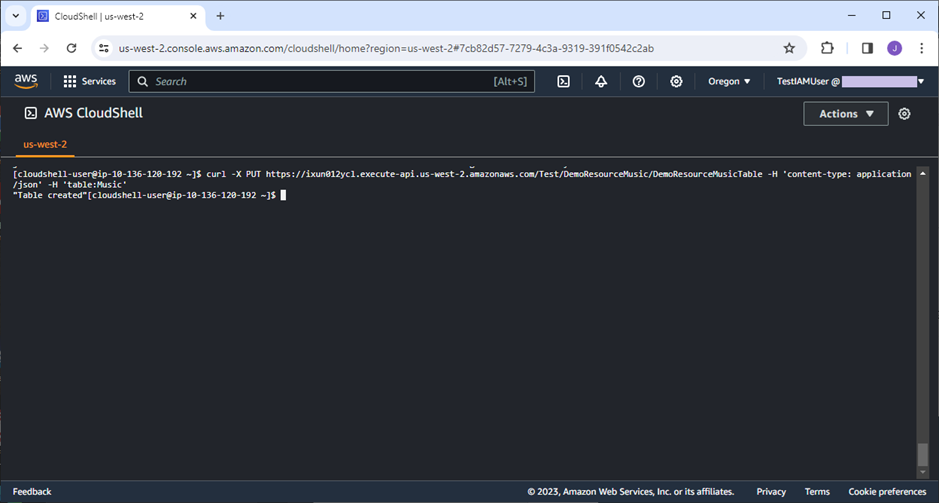
Task: Open the Privacy link
Action: (771, 492)
